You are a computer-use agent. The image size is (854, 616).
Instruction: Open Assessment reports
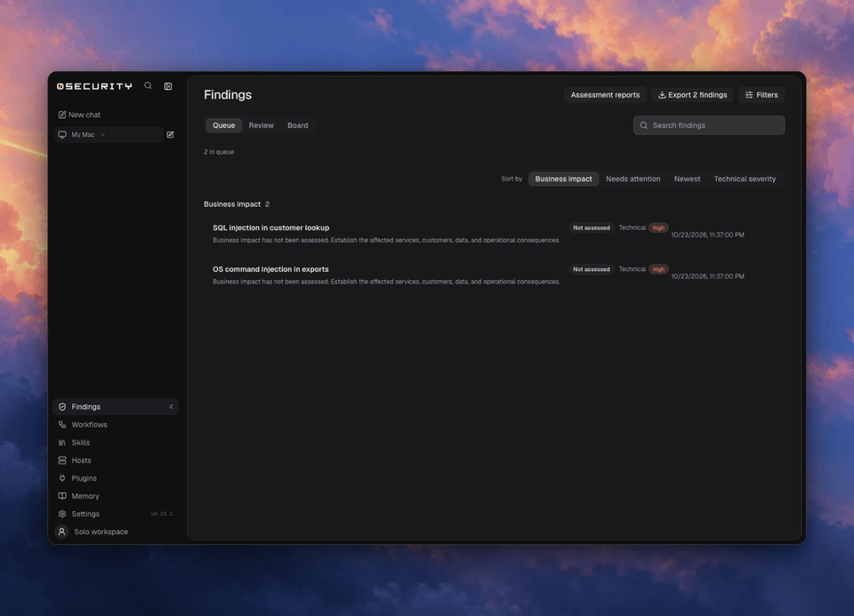[605, 95]
